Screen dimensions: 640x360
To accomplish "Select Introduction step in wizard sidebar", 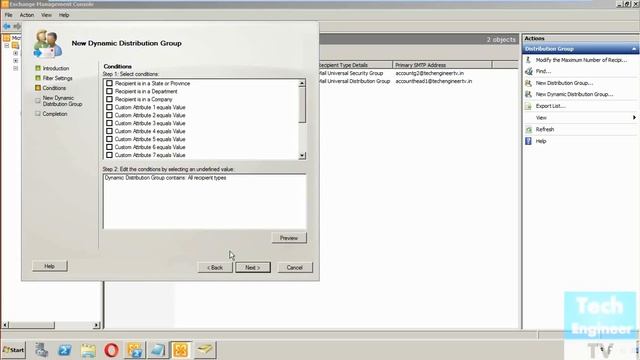I will coord(56,68).
